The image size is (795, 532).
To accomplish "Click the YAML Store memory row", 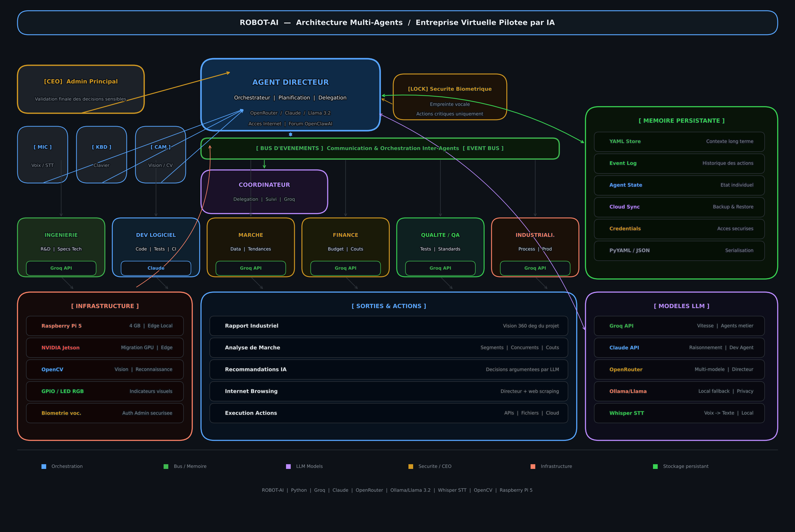I will [x=679, y=141].
